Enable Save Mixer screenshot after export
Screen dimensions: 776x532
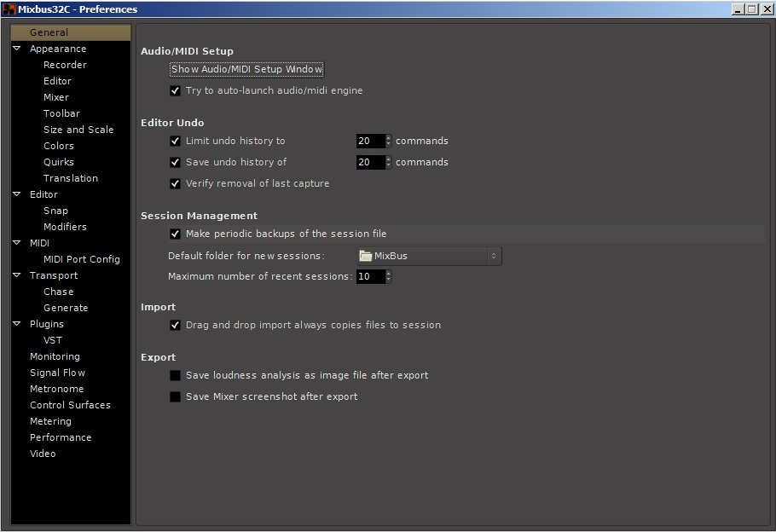pyautogui.click(x=175, y=397)
